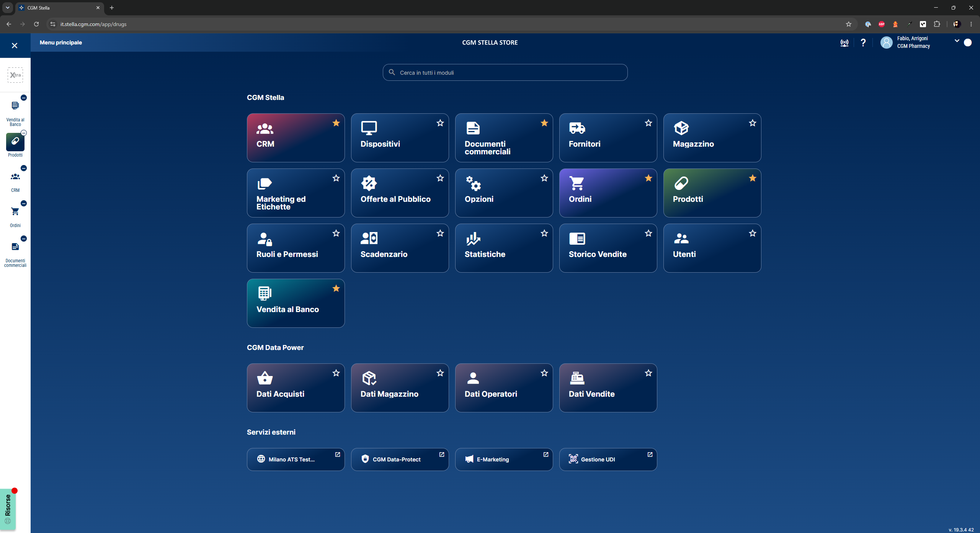Open CGM Data-Protect external service
The height and width of the screenshot is (533, 980).
coord(400,459)
